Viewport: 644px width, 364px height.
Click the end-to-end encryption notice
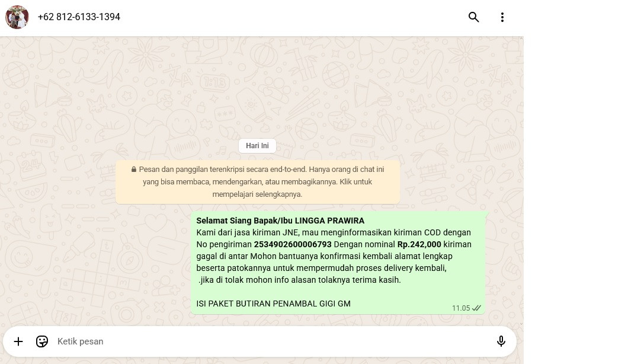258,182
